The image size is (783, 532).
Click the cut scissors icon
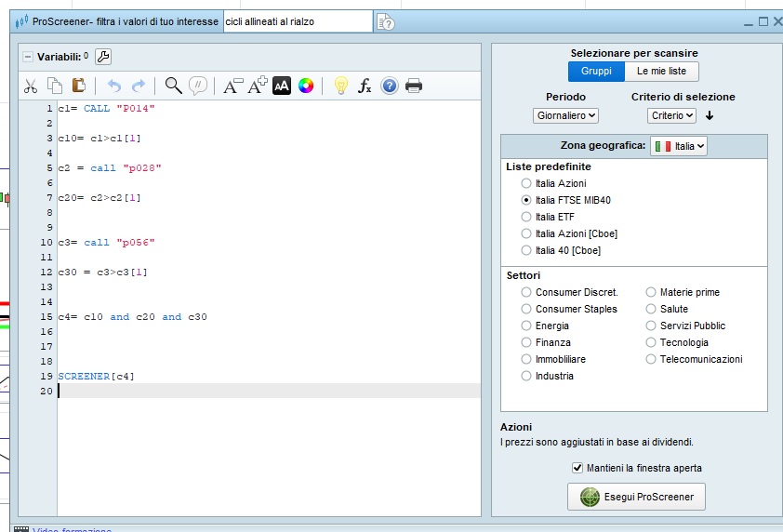tap(31, 86)
